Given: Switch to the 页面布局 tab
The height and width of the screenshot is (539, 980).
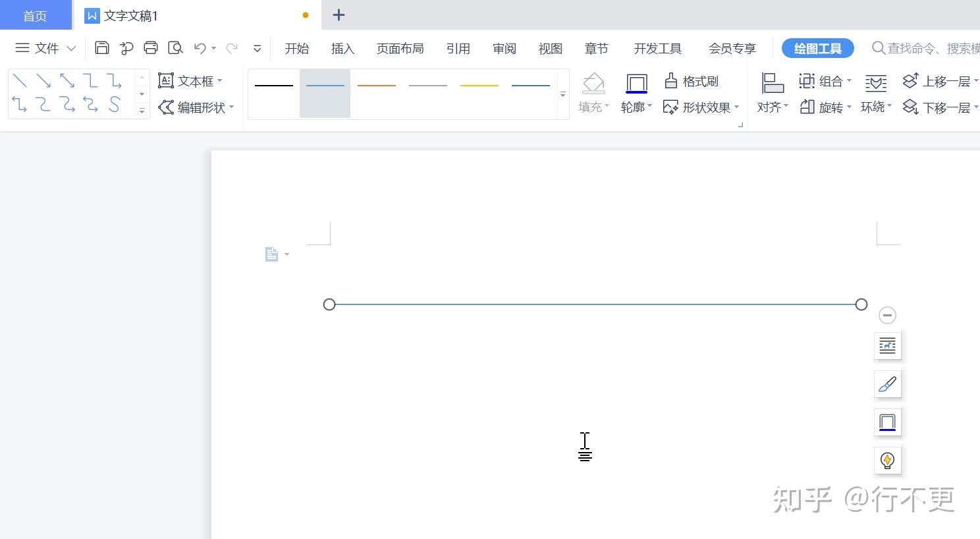Looking at the screenshot, I should pyautogui.click(x=400, y=48).
